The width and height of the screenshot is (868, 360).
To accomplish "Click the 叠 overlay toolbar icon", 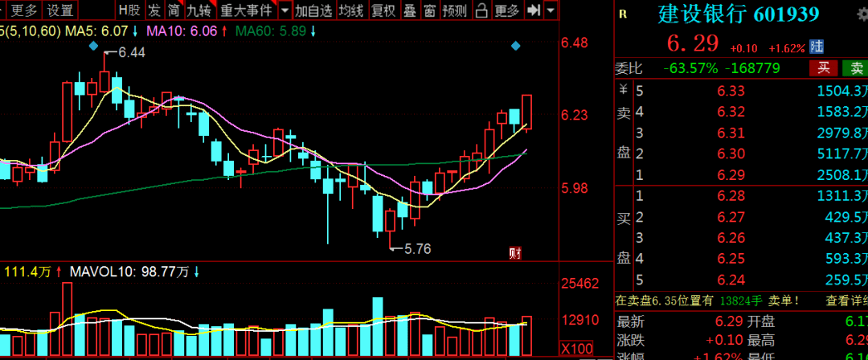I will coord(410,10).
